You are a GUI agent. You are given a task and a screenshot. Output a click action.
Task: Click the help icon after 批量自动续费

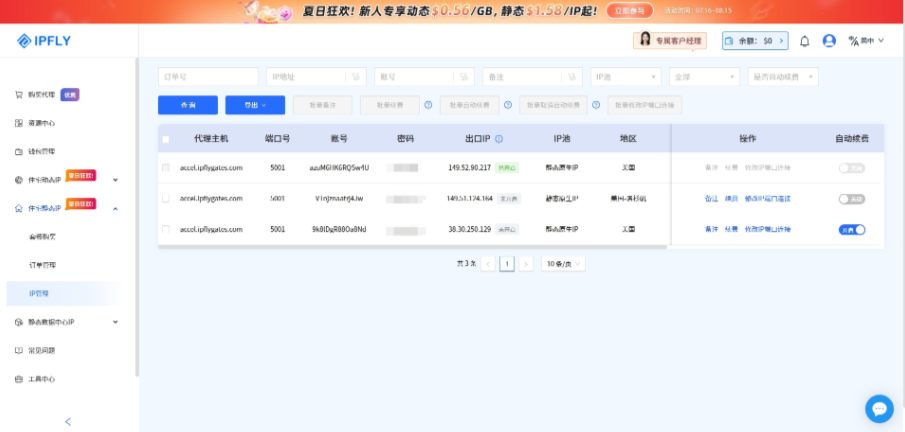508,105
